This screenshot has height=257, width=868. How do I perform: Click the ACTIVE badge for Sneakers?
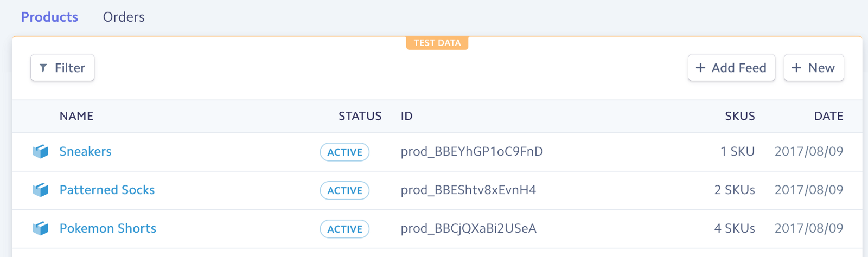[344, 152]
